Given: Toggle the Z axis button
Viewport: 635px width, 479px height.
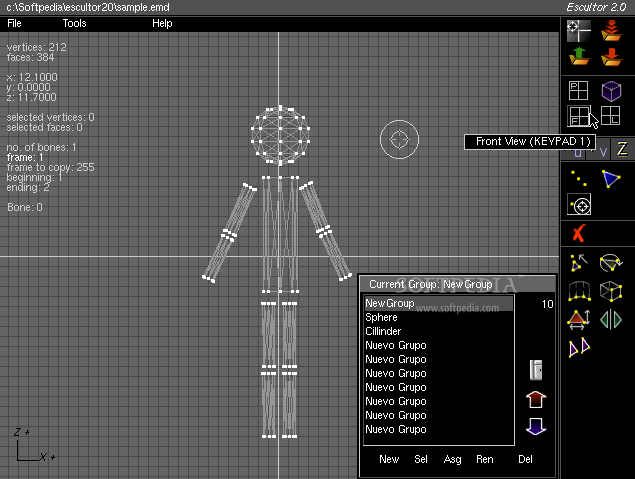Looking at the screenshot, I should point(622,149).
